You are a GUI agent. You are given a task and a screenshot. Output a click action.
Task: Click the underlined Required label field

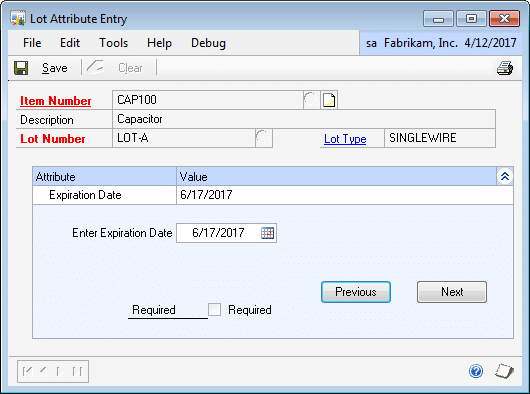pos(168,310)
